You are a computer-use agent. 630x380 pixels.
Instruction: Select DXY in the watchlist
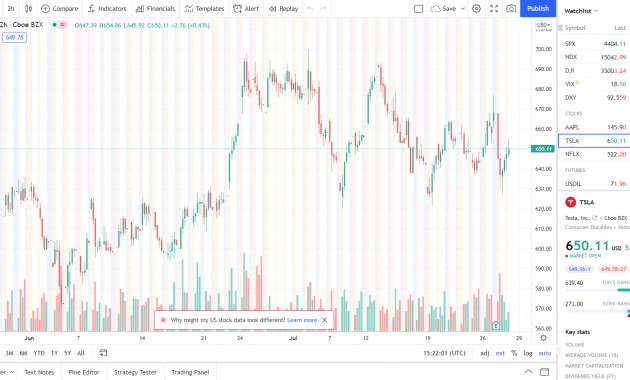(x=595, y=98)
